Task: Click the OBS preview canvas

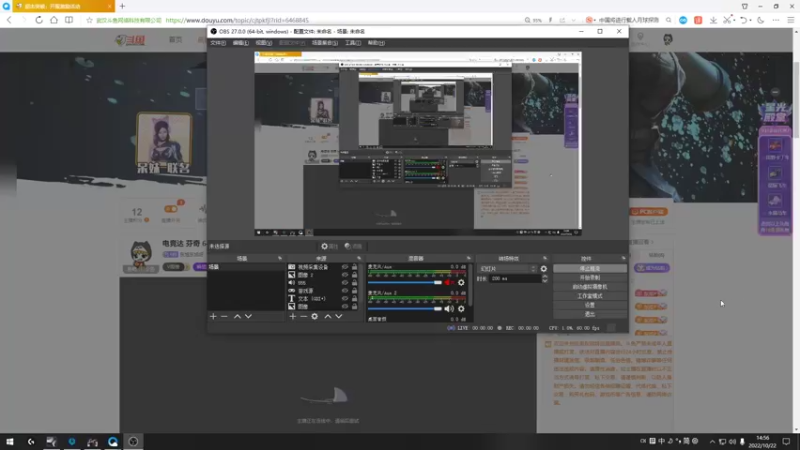Action: pos(418,143)
